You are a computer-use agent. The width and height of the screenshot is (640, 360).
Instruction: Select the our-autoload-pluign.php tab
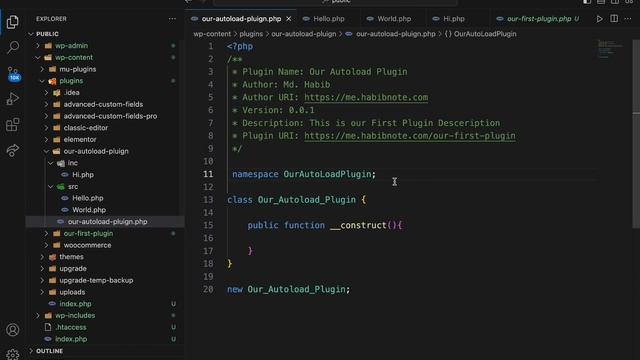point(241,19)
